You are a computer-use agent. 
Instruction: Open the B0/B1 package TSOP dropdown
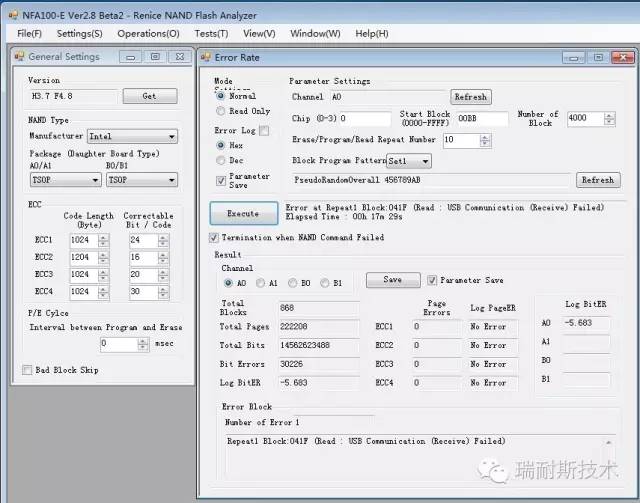[x=142, y=180]
